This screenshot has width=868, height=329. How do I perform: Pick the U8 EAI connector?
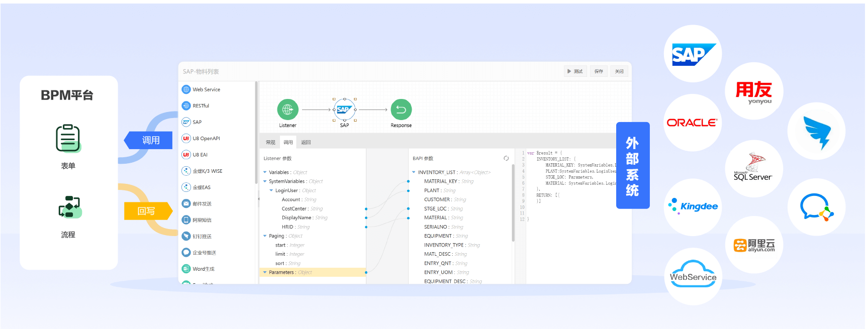(195, 155)
